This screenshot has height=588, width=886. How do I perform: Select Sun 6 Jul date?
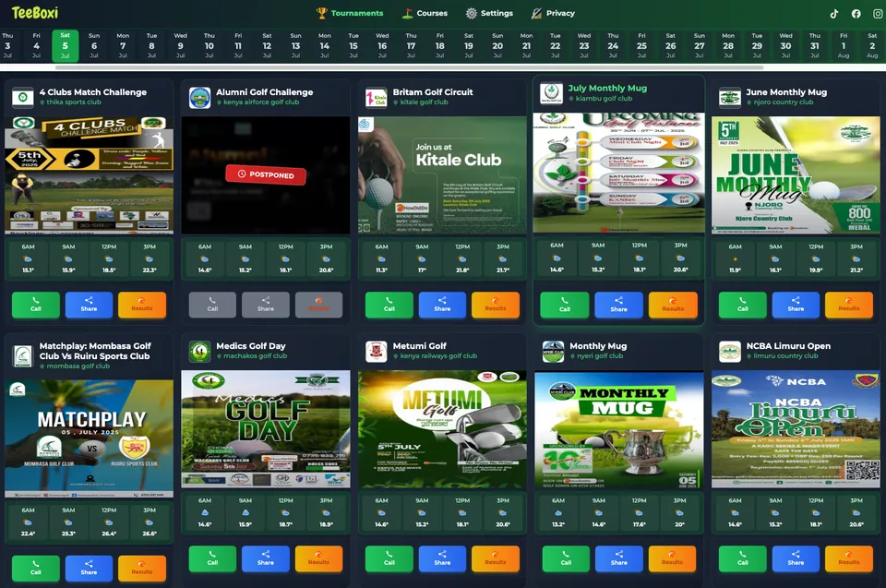click(x=94, y=45)
